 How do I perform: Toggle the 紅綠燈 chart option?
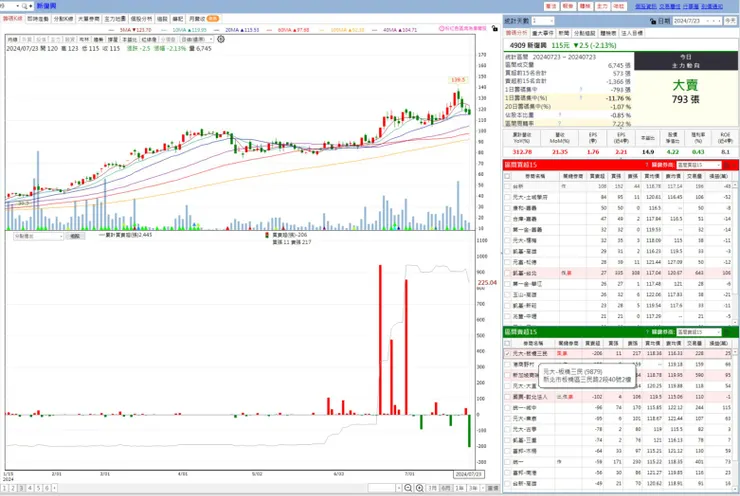click(x=149, y=40)
